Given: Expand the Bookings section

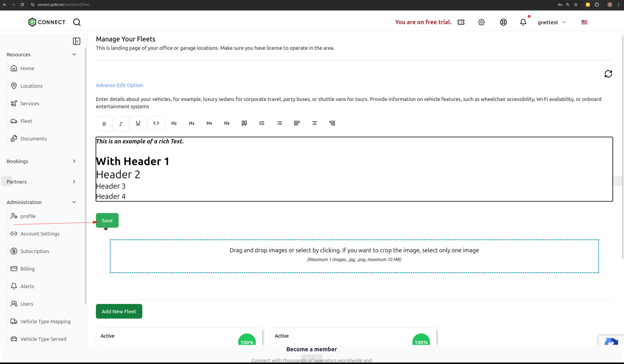Looking at the screenshot, I should click(x=74, y=161).
